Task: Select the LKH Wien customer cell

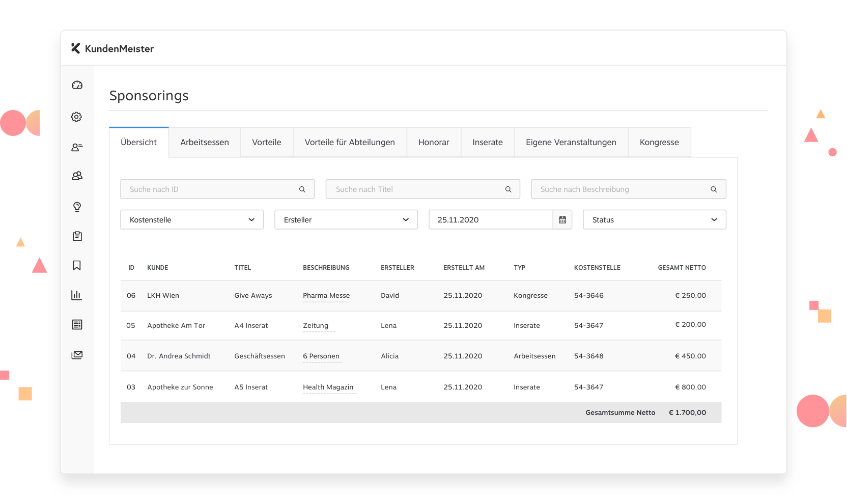Action: [x=163, y=296]
